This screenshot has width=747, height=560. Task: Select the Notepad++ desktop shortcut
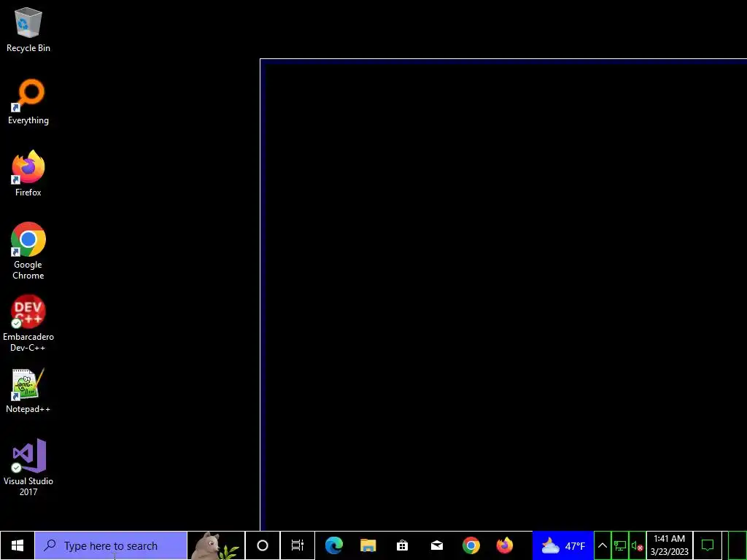28,391
